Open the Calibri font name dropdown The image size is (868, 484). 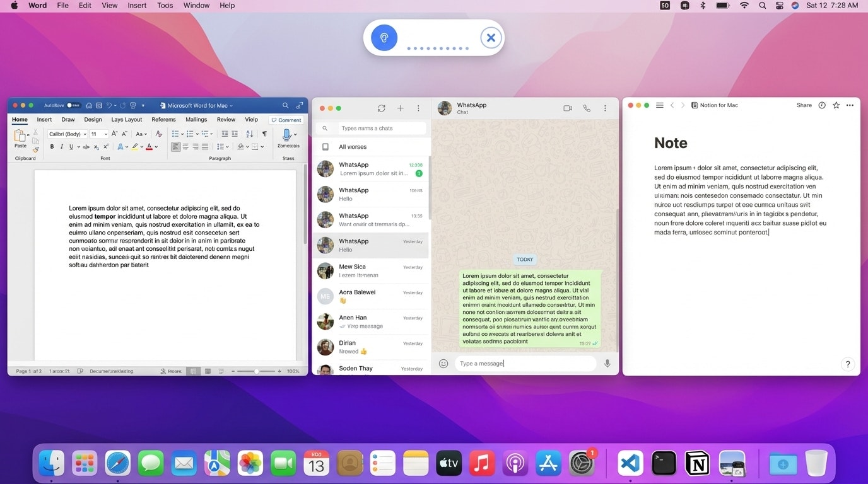pos(84,134)
